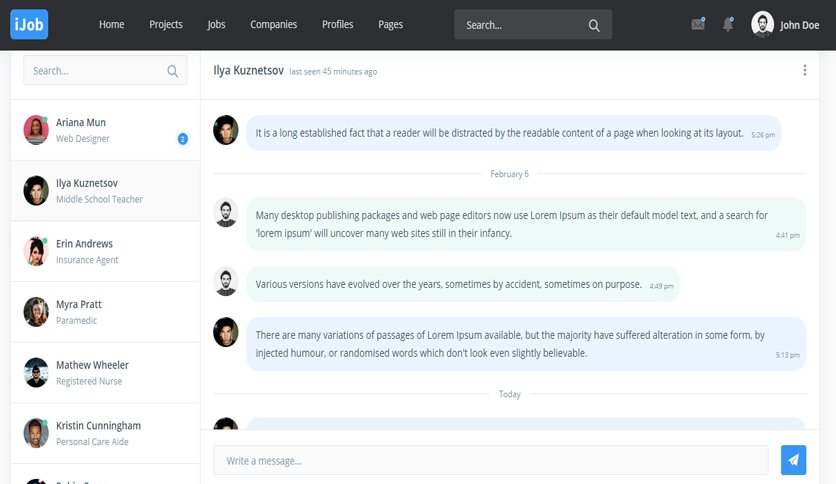The width and height of the screenshot is (836, 484).
Task: Click the 'Various versions have evolved' message
Action: 463,284
